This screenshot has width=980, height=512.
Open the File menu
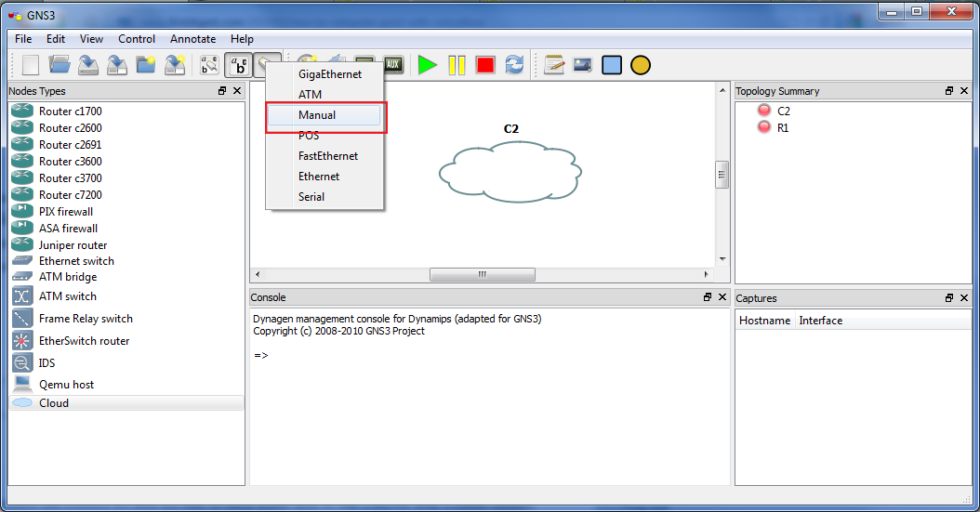pos(23,39)
